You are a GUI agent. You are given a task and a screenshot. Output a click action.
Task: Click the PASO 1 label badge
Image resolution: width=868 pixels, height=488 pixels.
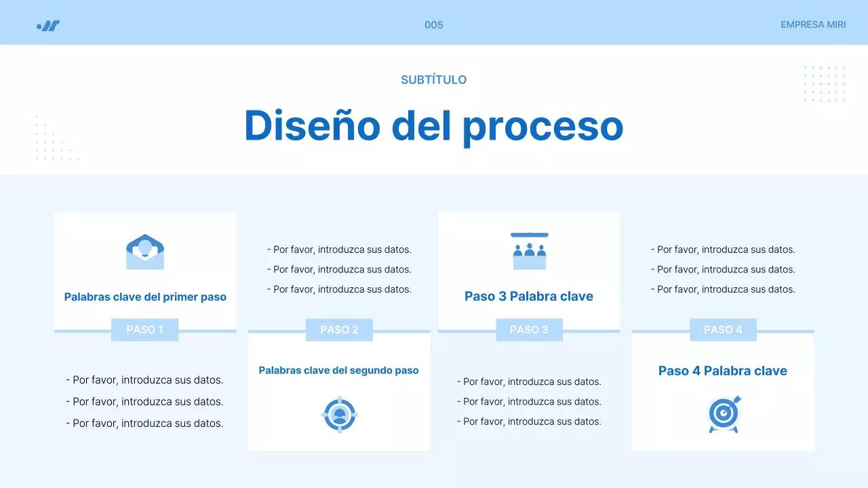tap(144, 330)
